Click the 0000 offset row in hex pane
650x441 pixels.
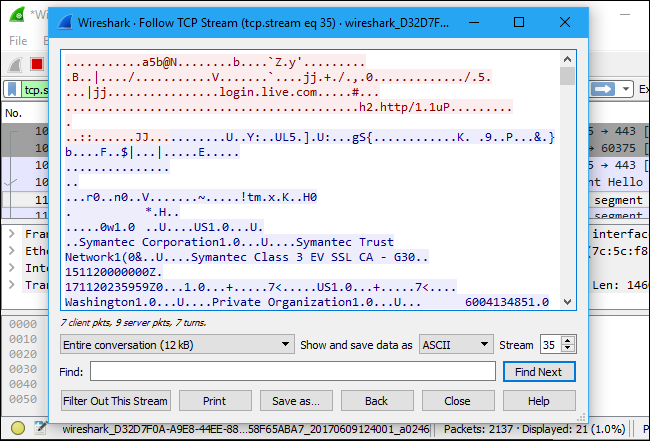click(x=23, y=324)
